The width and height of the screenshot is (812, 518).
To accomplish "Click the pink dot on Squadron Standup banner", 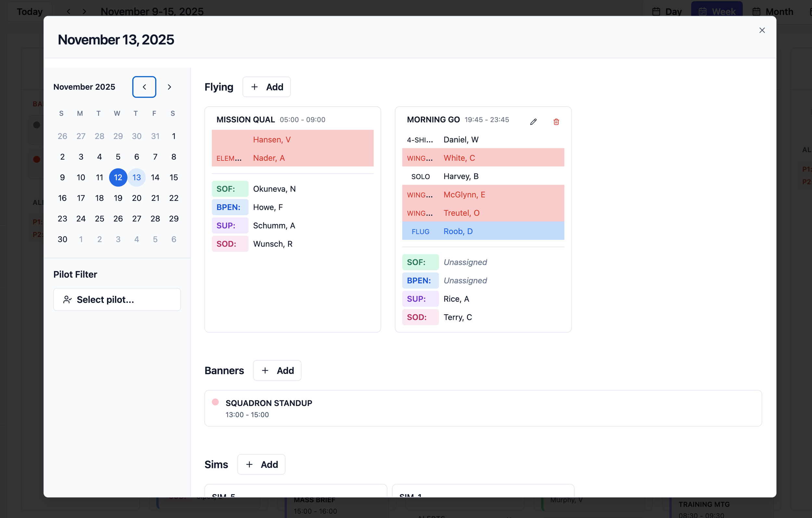I will 215,402.
